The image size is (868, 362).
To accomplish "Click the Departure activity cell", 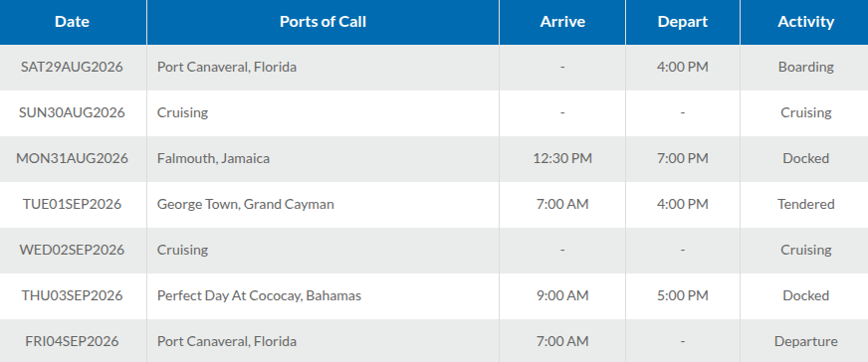I will 805,342.
